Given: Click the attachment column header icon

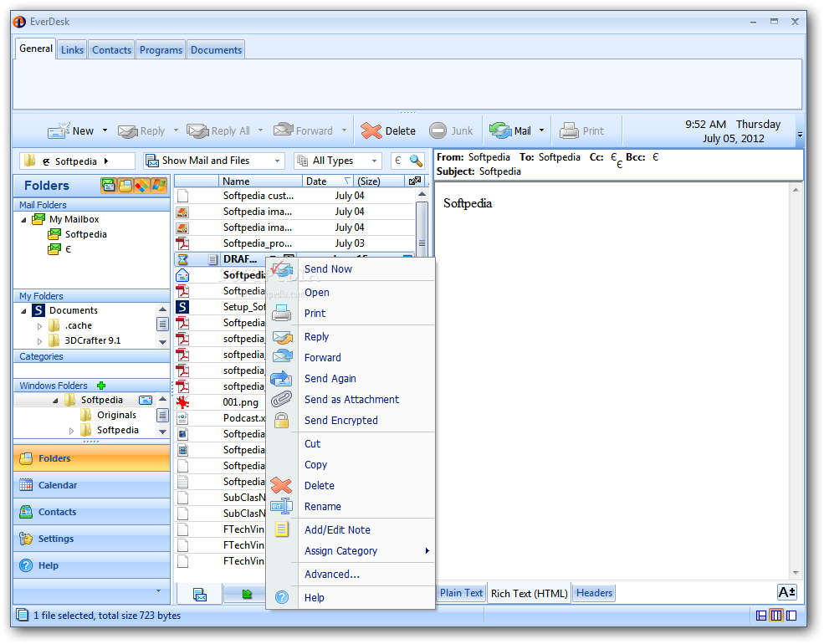Looking at the screenshot, I should [x=415, y=181].
